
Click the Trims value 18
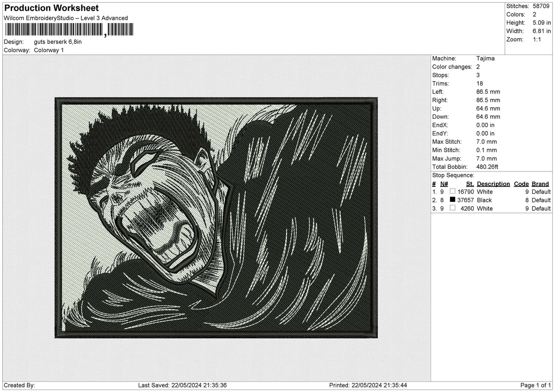click(x=480, y=83)
